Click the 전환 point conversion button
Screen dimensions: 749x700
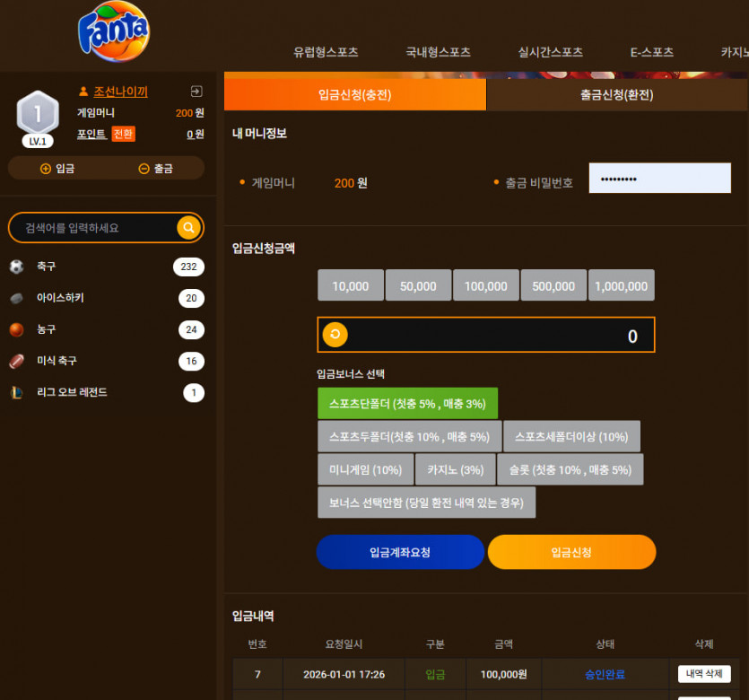point(123,134)
